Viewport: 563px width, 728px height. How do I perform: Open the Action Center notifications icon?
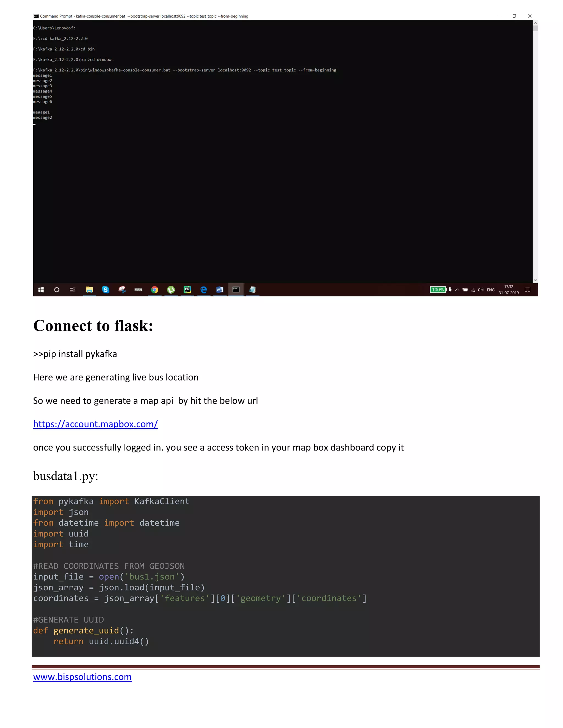(x=527, y=290)
